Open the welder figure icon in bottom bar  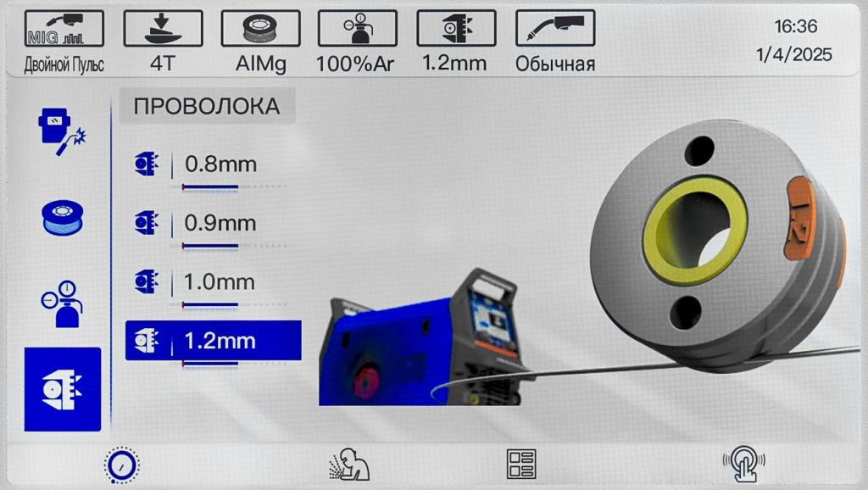point(349,465)
